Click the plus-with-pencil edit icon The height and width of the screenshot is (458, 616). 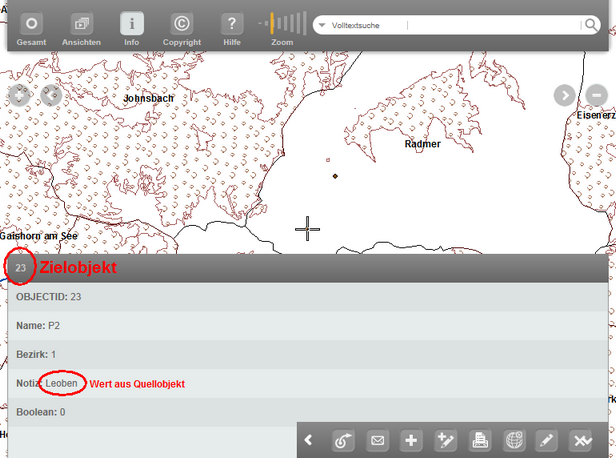click(445, 440)
